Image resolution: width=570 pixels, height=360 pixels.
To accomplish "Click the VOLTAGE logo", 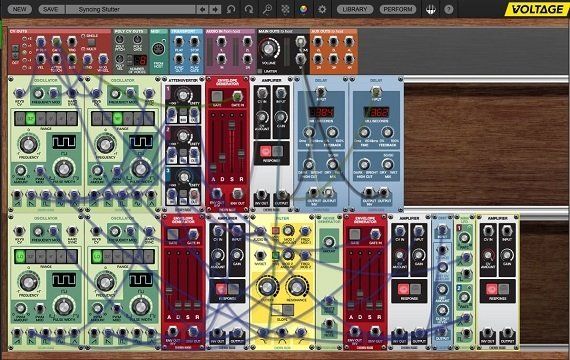I will tap(537, 9).
